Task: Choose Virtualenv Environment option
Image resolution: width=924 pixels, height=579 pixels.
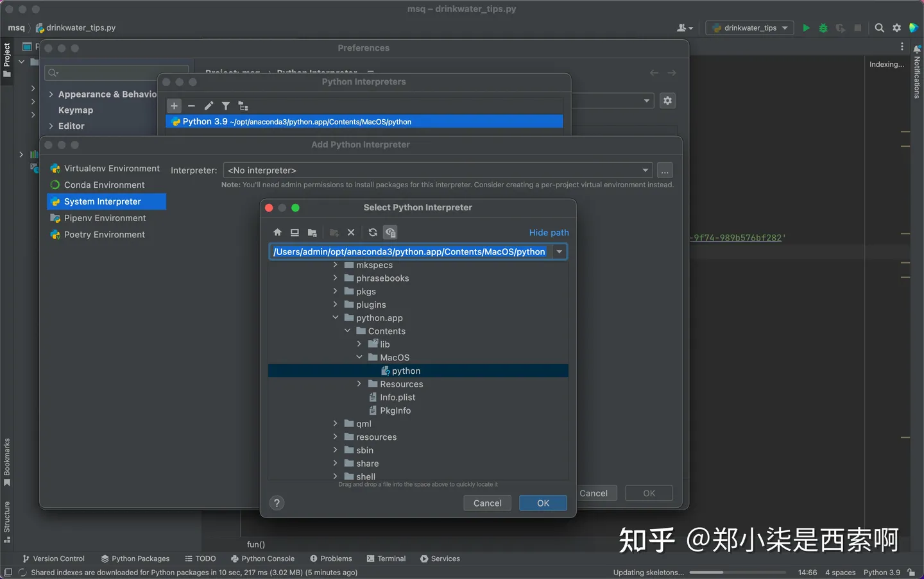Action: [106, 169]
